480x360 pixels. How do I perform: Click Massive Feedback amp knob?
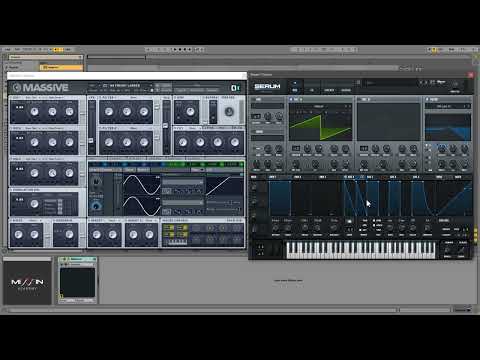[69, 234]
